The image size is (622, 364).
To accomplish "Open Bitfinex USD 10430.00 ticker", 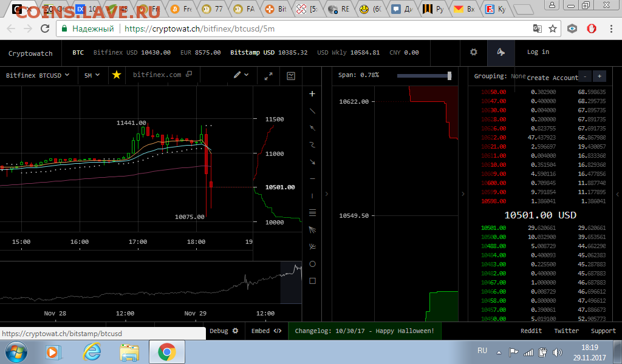I will coord(132,52).
